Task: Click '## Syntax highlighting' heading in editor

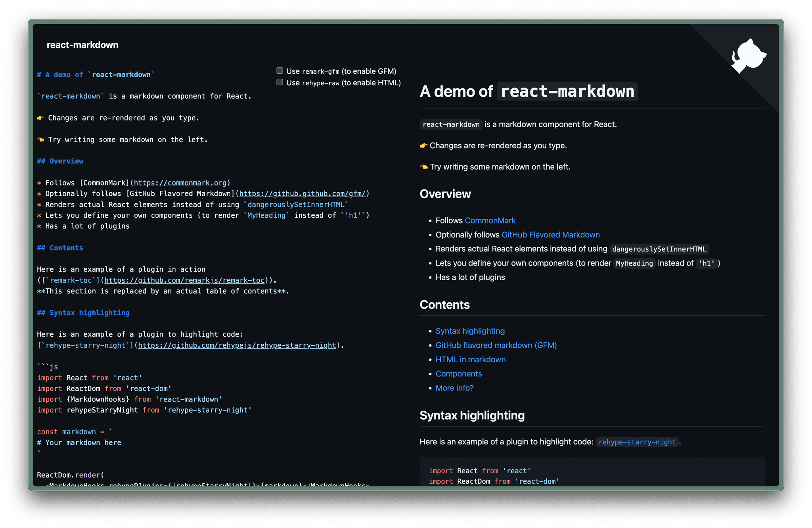Action: pos(83,313)
